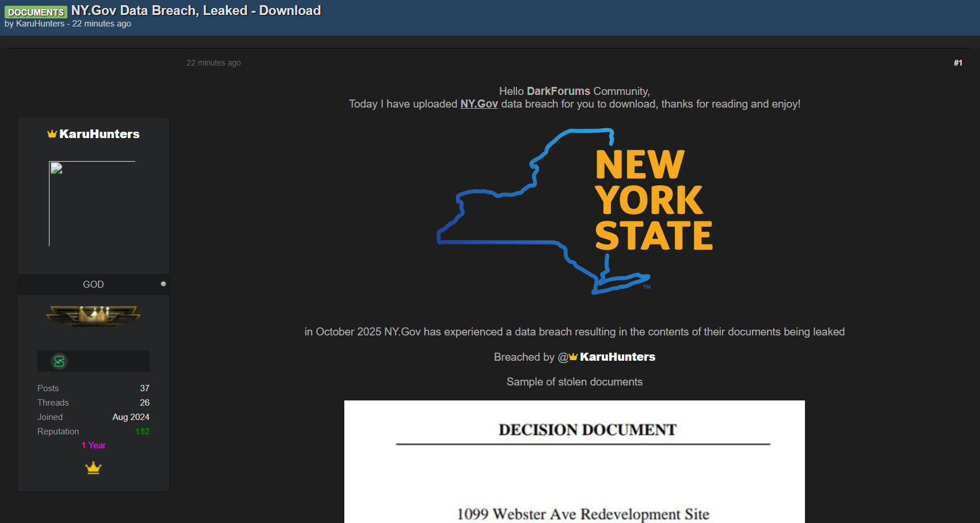Click the gold winged crown rank badge

tap(93, 315)
